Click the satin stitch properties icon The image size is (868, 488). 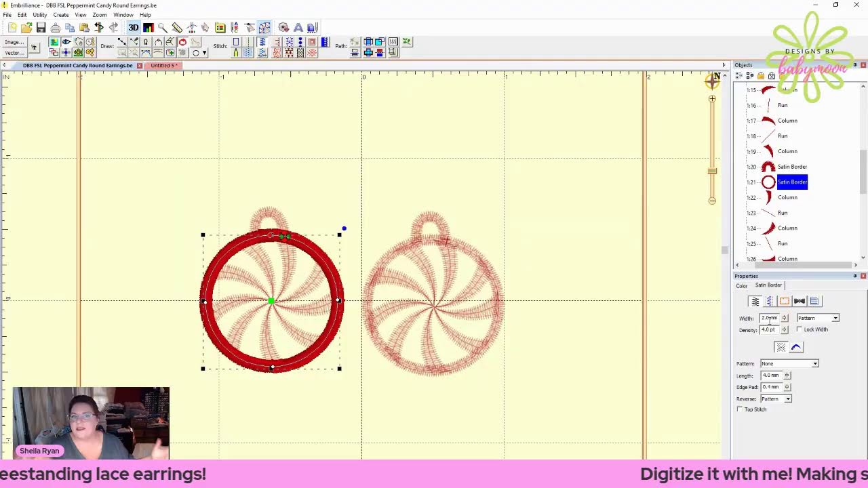point(755,301)
